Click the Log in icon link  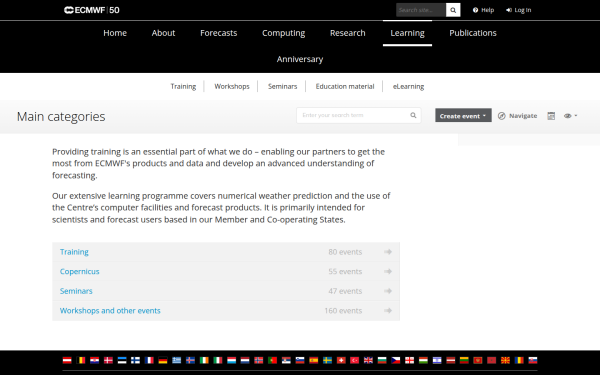(518, 10)
